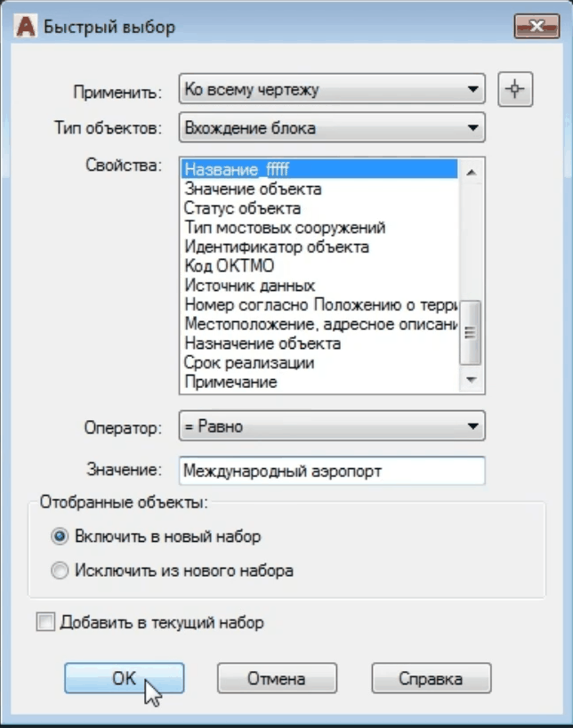Screen dimensions: 573x728
Task: Click the Значение input field
Action: [332, 471]
